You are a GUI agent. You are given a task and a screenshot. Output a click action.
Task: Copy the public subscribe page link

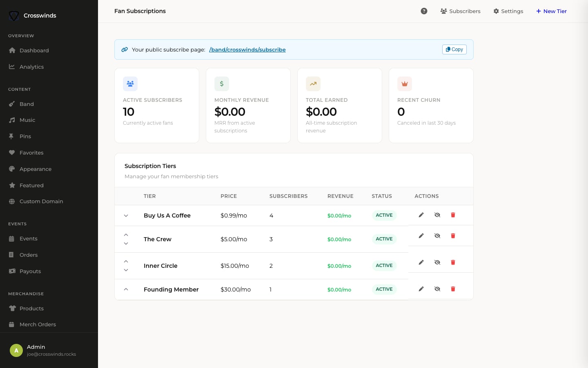tap(454, 49)
